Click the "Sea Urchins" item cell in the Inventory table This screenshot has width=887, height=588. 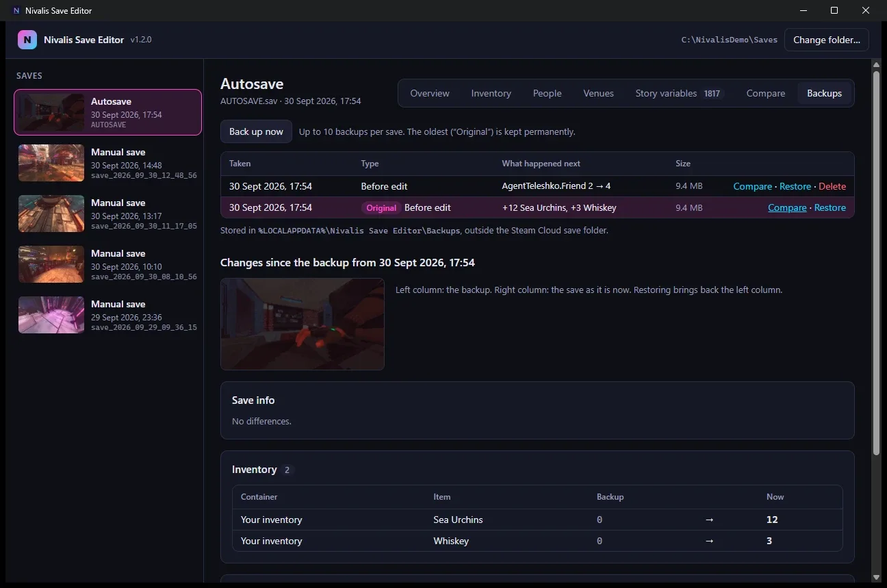click(x=458, y=520)
